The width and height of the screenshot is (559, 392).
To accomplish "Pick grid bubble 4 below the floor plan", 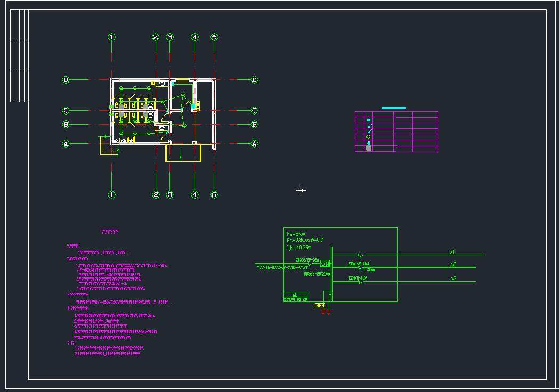I will point(195,194).
